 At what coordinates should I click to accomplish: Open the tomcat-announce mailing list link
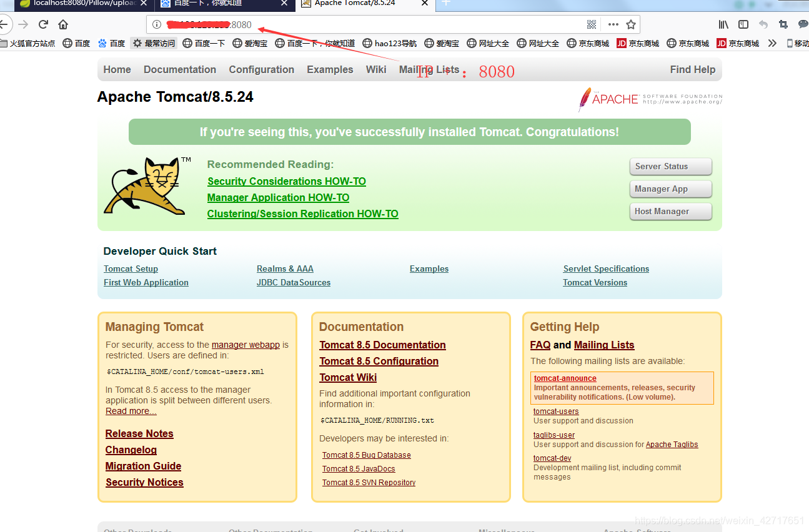[x=565, y=378]
